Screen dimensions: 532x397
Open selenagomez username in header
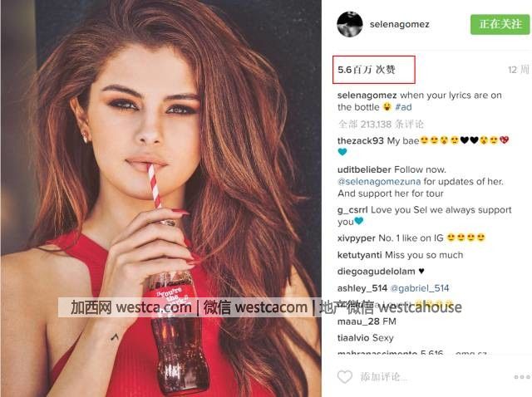click(x=399, y=24)
